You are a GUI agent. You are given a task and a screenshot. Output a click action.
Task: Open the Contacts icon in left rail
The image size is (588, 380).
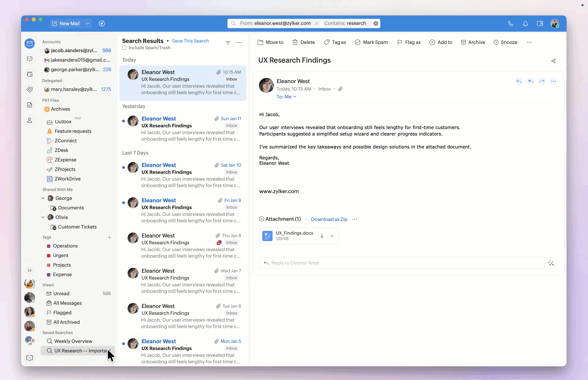click(x=30, y=120)
